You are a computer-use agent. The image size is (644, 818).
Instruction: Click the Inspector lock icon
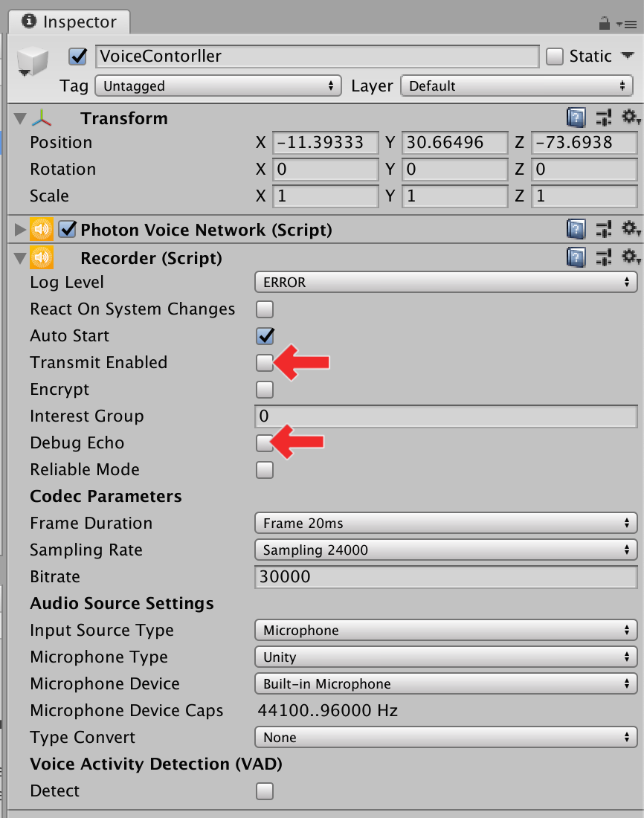coord(605,24)
